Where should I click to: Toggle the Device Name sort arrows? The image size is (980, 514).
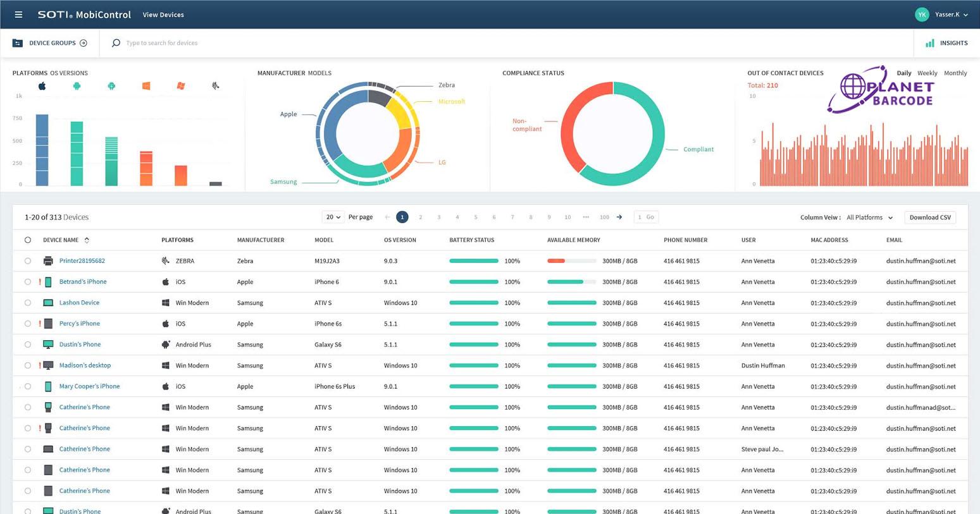[87, 240]
